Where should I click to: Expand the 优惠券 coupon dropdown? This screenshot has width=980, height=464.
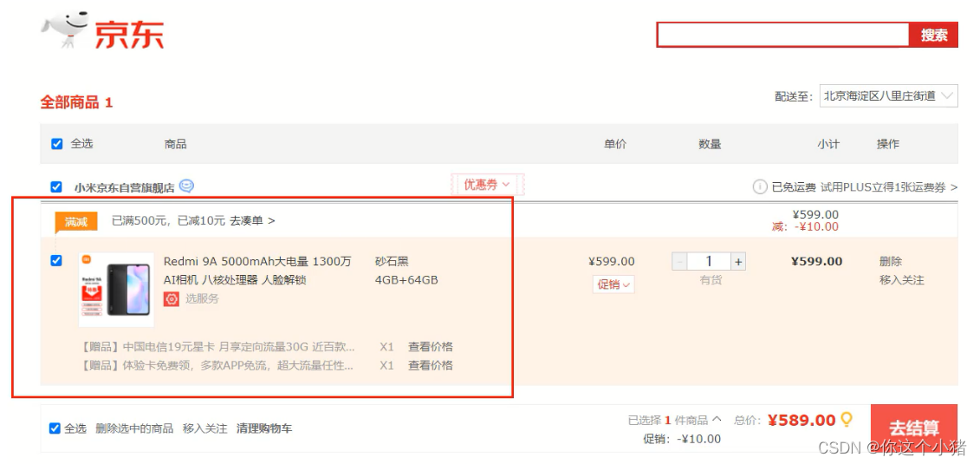coord(487,185)
